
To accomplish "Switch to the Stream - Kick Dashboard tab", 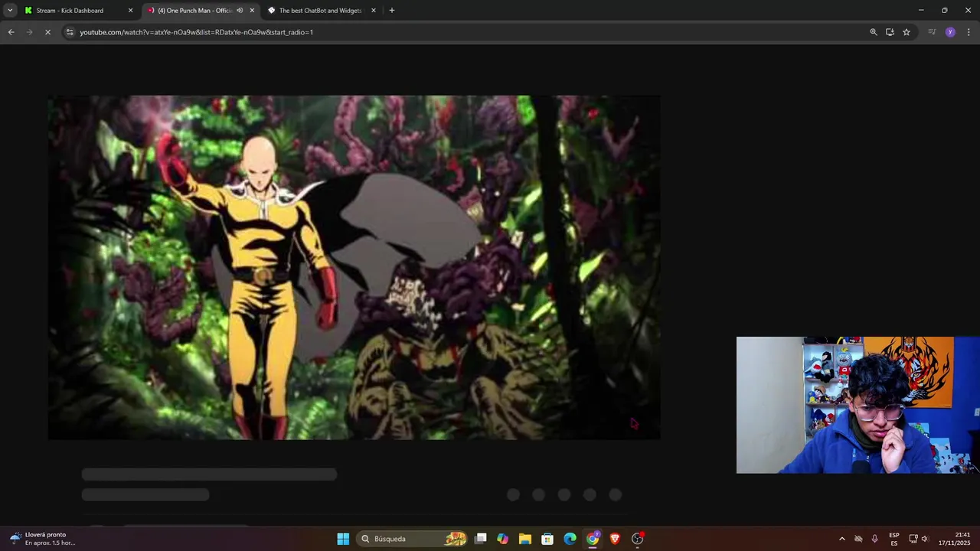I will click(x=70, y=11).
